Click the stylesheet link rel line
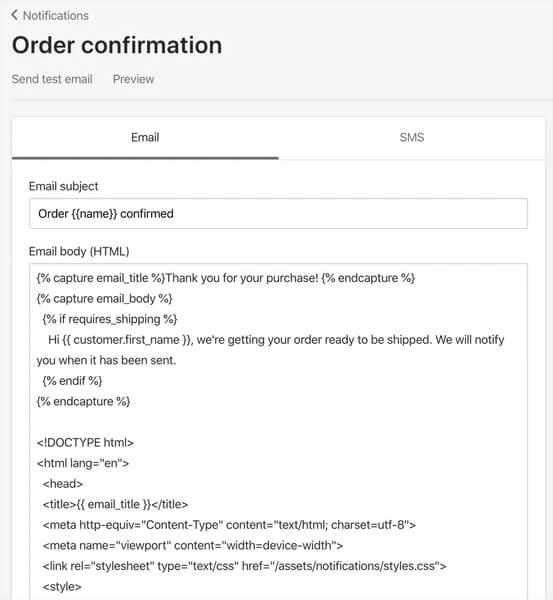The height and width of the screenshot is (600, 553). [x=245, y=566]
